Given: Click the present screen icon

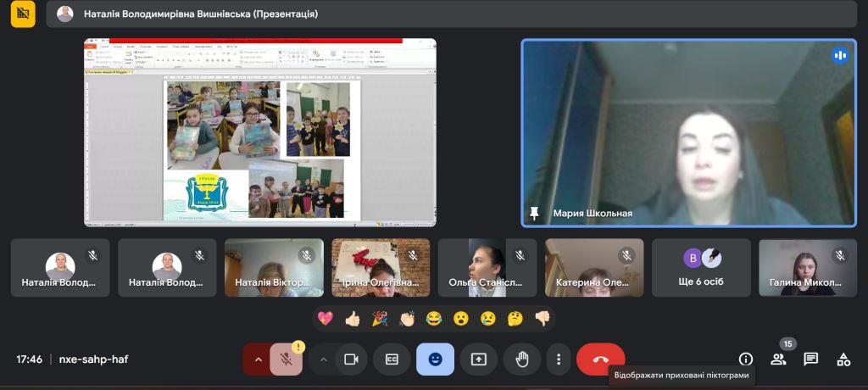Looking at the screenshot, I should pos(478,359).
